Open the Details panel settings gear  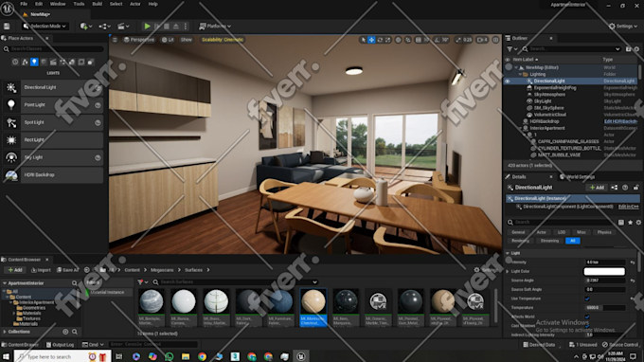[x=638, y=223]
